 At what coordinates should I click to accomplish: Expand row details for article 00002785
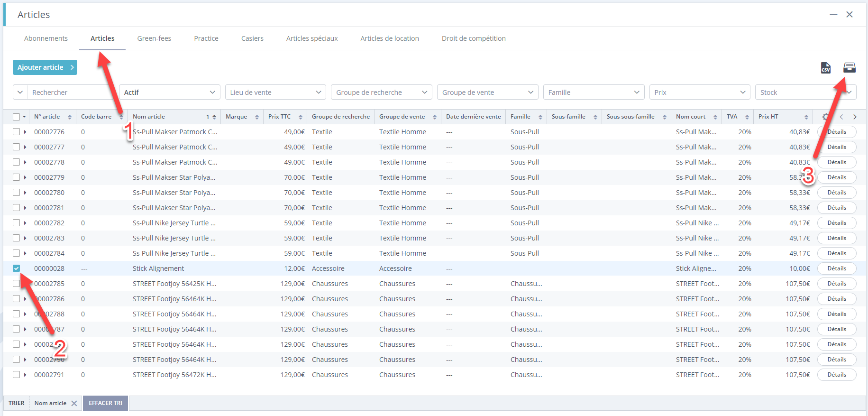click(25, 284)
